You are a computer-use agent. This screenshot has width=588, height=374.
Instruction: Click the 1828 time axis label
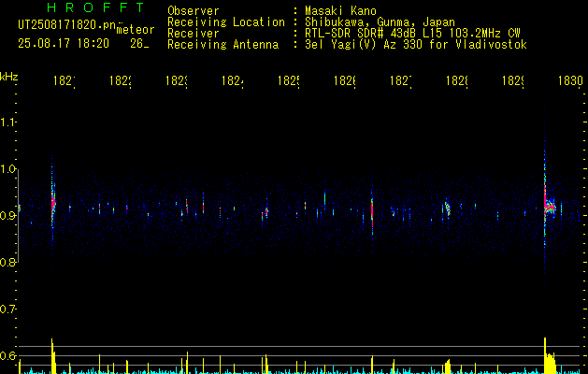(x=457, y=80)
